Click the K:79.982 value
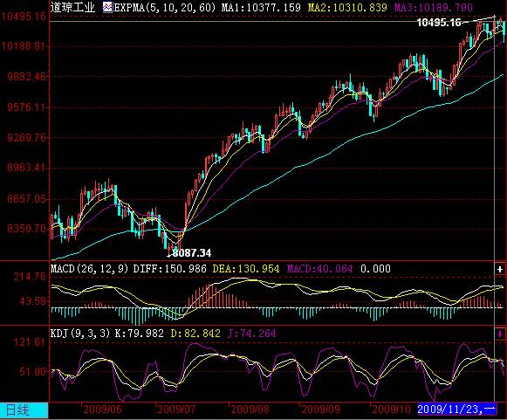 [140, 334]
